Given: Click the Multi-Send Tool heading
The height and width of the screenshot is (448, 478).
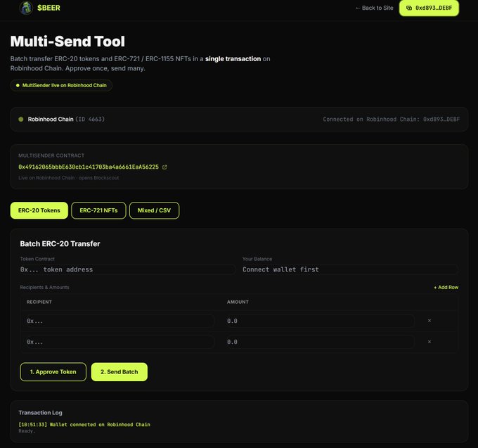Looking at the screenshot, I should tap(67, 41).
